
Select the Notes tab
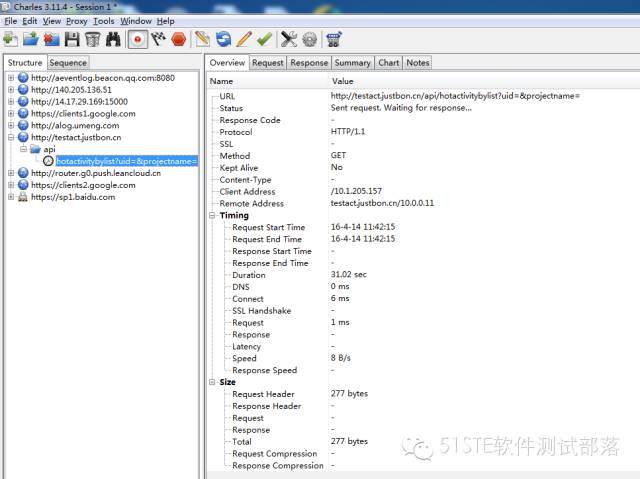[x=418, y=63]
